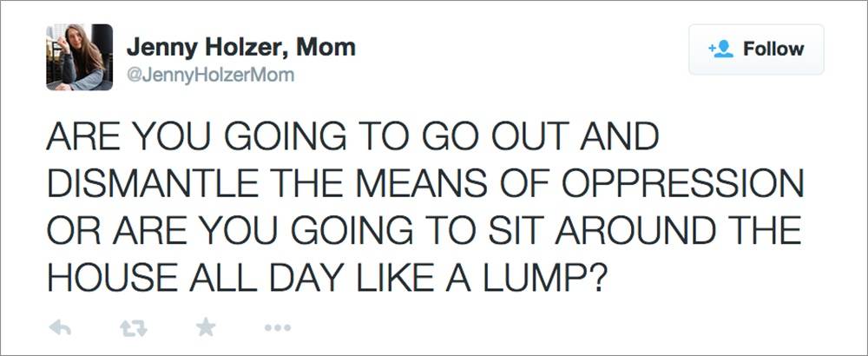Reply to Jenny Holzer, Mom's tweet
The width and height of the screenshot is (868, 356).
click(58, 327)
